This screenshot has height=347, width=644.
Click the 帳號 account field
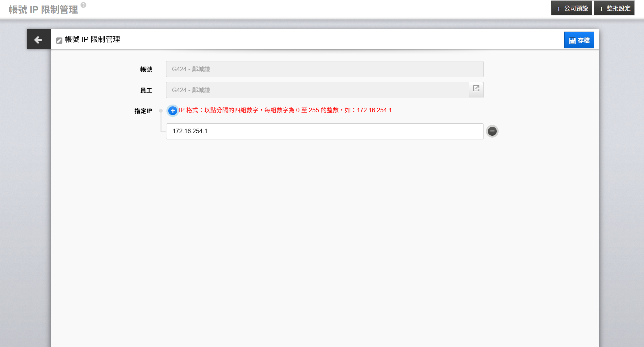click(325, 69)
